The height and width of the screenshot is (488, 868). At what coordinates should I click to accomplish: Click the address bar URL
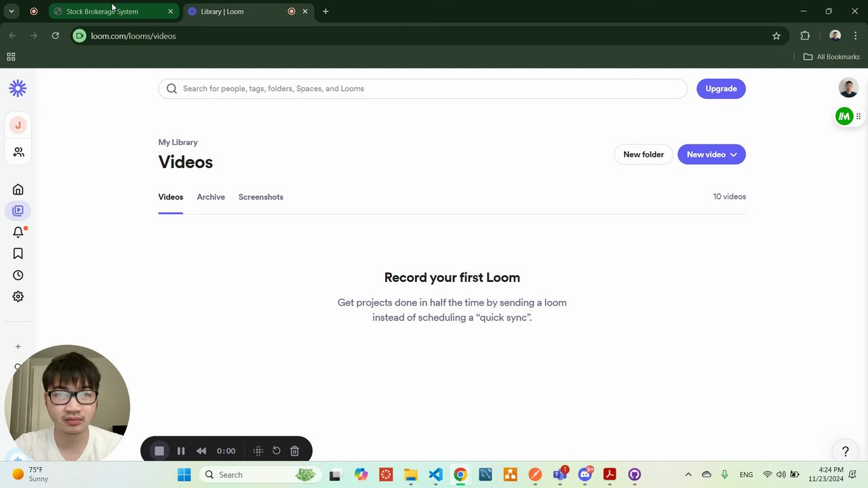pos(134,36)
